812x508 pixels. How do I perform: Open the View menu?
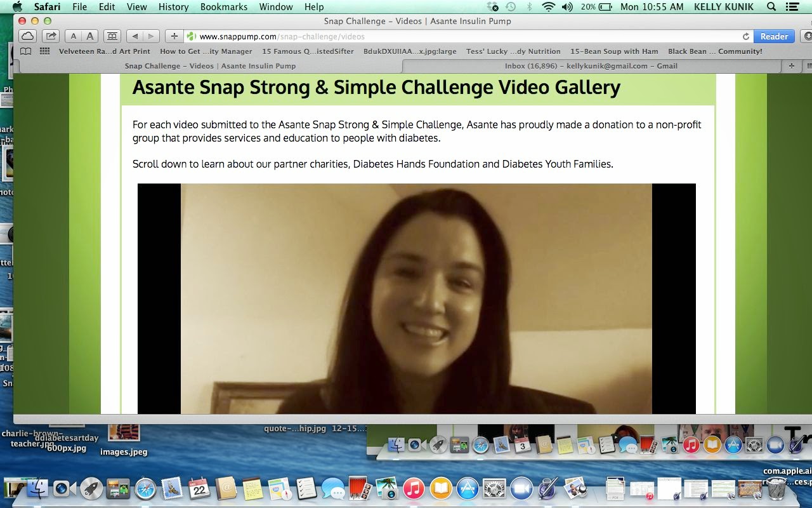tap(137, 7)
